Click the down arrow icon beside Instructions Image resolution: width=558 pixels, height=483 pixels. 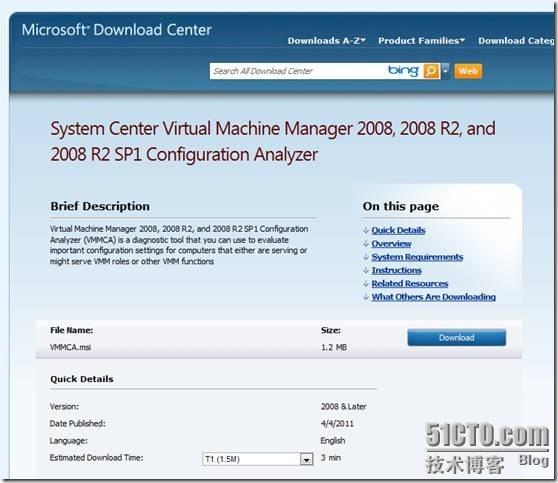click(366, 271)
